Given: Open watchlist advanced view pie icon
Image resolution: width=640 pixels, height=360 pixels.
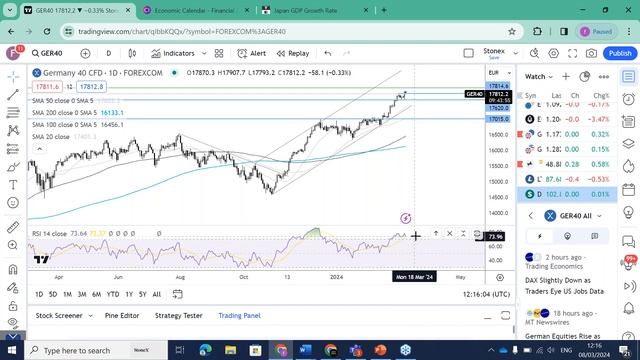Looking at the screenshot, I should click(584, 77).
